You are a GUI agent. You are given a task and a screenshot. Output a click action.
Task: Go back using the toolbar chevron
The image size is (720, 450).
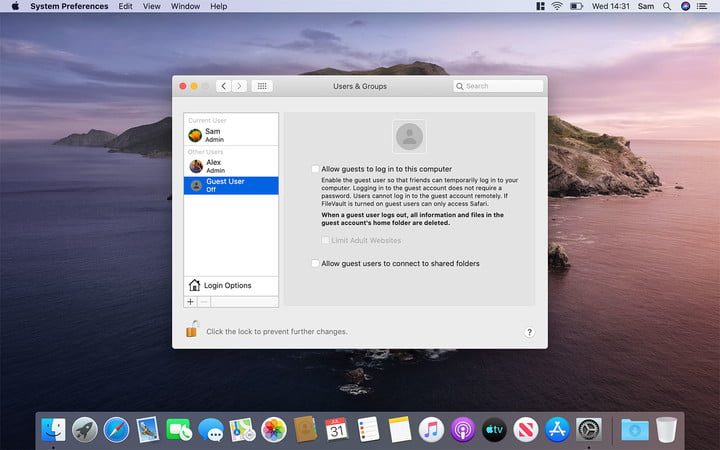(223, 86)
